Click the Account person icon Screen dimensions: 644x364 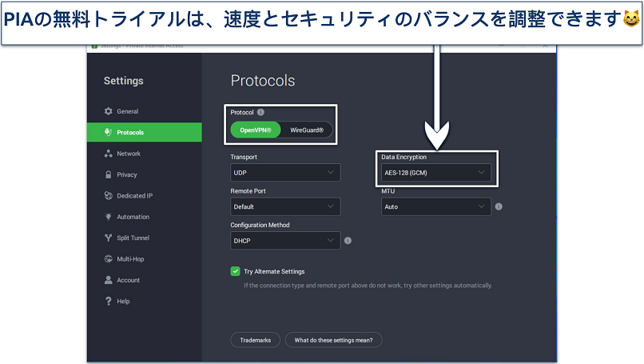tap(109, 280)
